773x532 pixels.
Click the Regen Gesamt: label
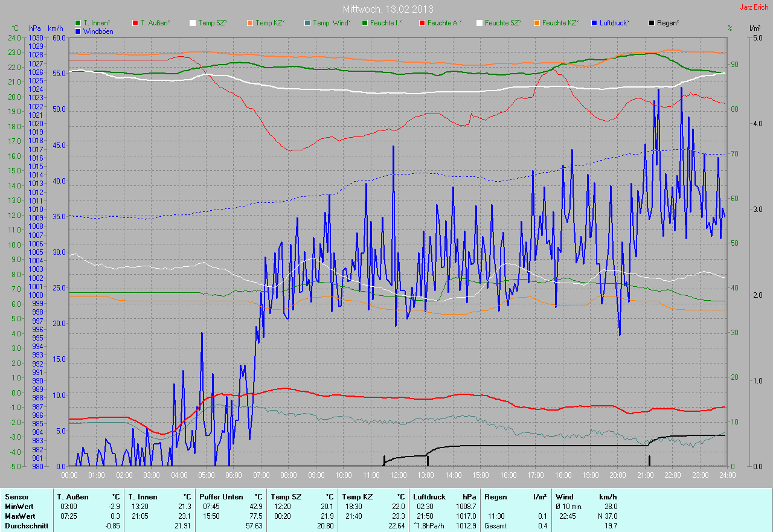[x=496, y=525]
